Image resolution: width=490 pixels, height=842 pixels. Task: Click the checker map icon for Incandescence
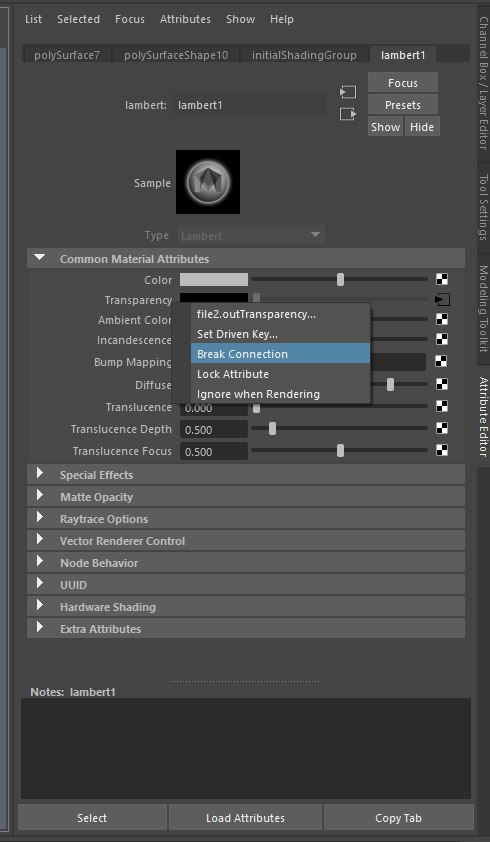[442, 339]
